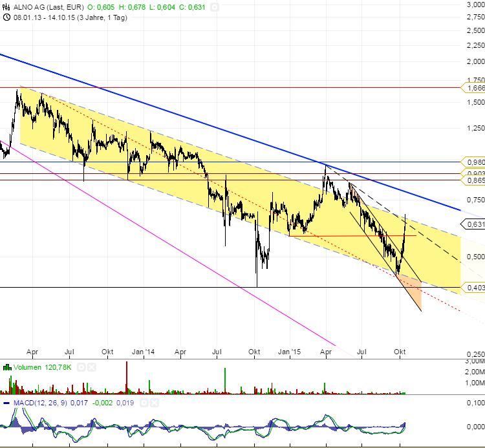Open the Volumen indicator settings gear
Viewport: 485px width, 448px height.
(x=81, y=367)
